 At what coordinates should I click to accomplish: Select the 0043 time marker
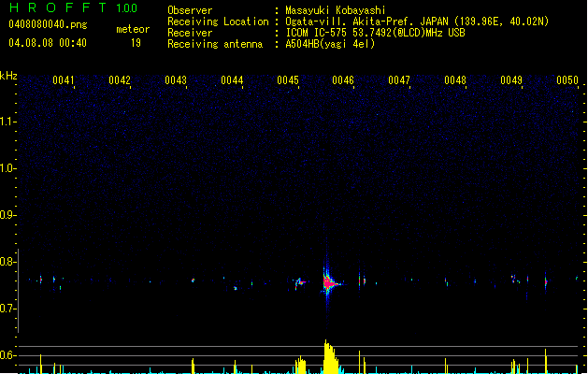click(x=176, y=81)
